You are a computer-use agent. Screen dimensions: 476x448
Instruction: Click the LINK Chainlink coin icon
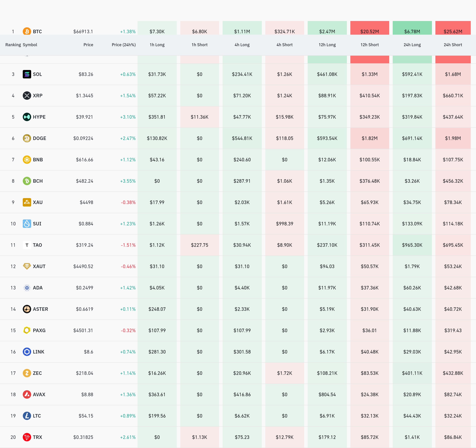(x=27, y=352)
